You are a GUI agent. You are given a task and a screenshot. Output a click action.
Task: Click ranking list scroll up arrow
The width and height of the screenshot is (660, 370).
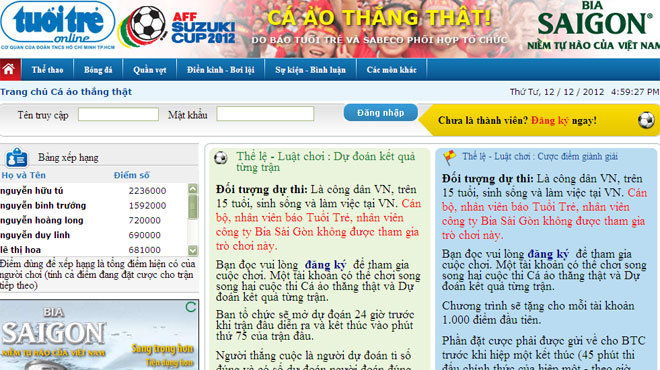click(193, 189)
